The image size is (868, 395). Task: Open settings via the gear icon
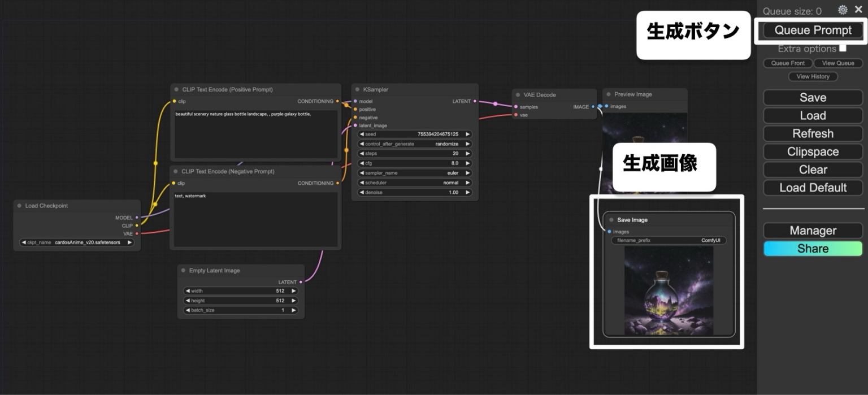click(843, 10)
